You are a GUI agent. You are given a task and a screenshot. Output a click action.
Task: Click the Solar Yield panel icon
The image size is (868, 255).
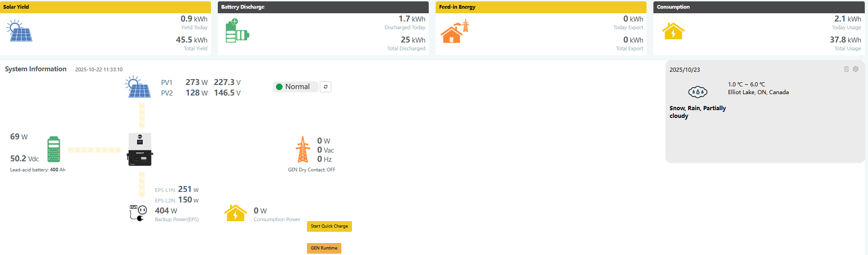19,31
